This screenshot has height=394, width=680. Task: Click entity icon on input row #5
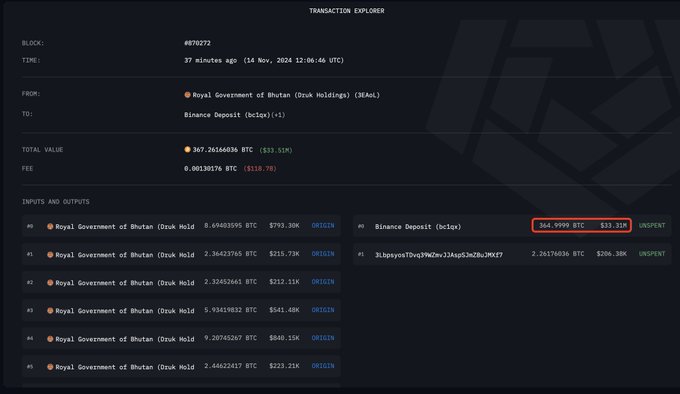pyautogui.click(x=50, y=367)
